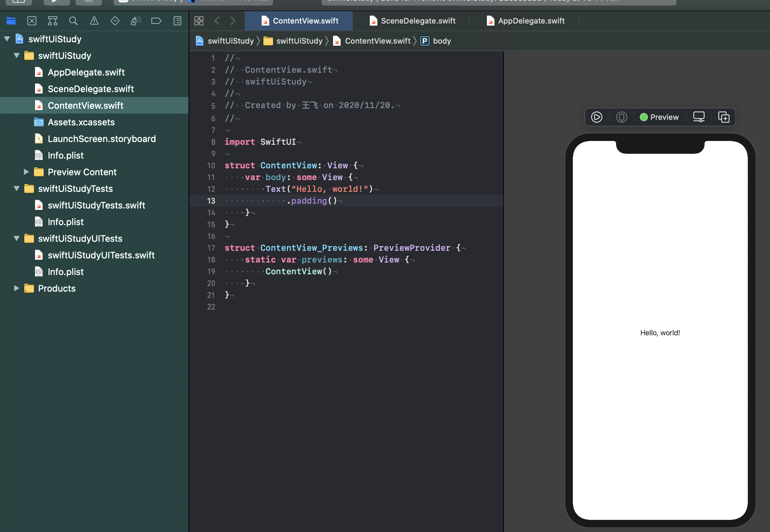Click swiftUiStudy project in jump bar
The image size is (770, 532).
[225, 41]
